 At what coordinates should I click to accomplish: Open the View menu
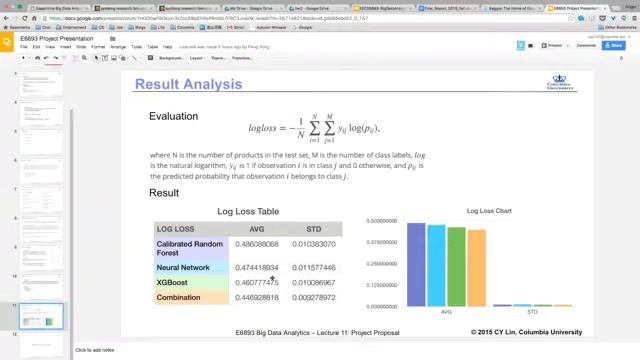point(50,47)
